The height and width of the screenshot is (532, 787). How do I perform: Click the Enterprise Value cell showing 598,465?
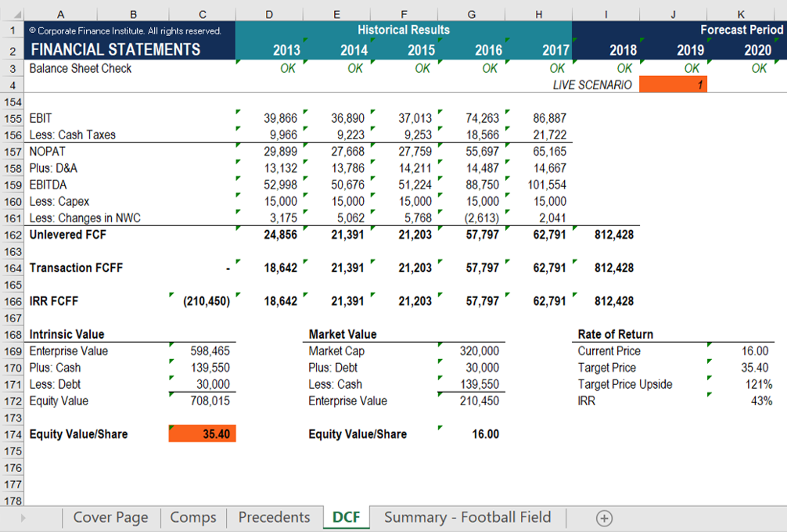202,350
